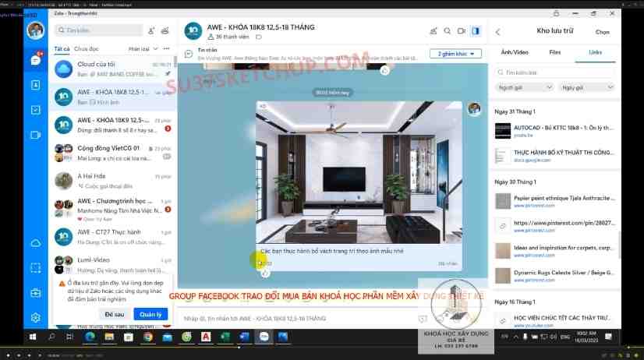Click the 'Quản lý' button
The image size is (644, 360).
(150, 313)
